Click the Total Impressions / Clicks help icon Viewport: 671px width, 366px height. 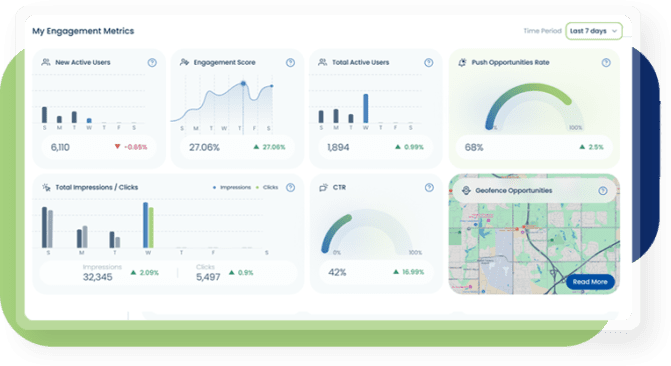pos(290,187)
